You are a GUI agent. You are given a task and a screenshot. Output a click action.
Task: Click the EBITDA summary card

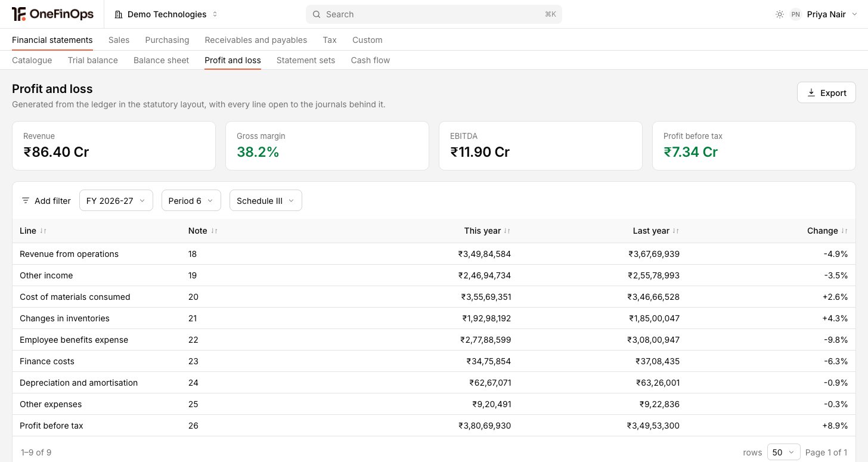541,146
